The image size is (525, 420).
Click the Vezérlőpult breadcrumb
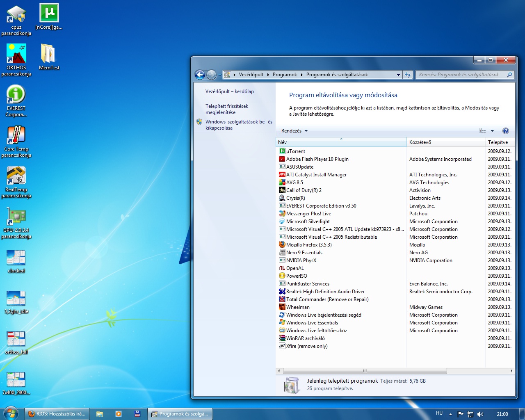pos(251,75)
